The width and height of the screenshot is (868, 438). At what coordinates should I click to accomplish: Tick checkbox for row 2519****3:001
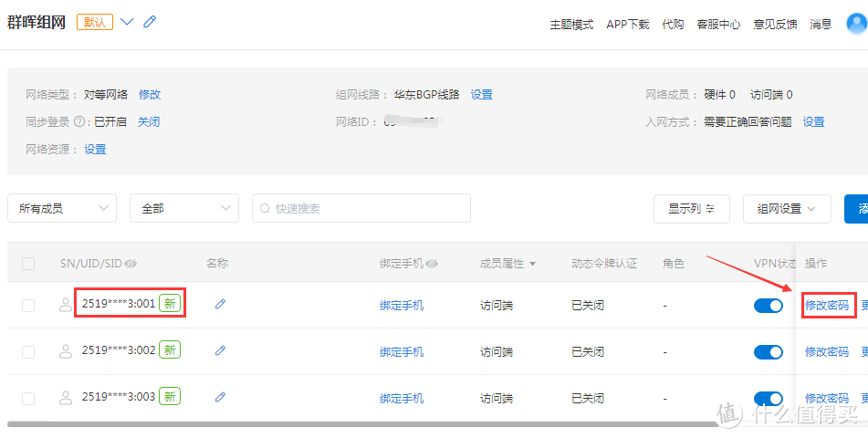tap(28, 306)
